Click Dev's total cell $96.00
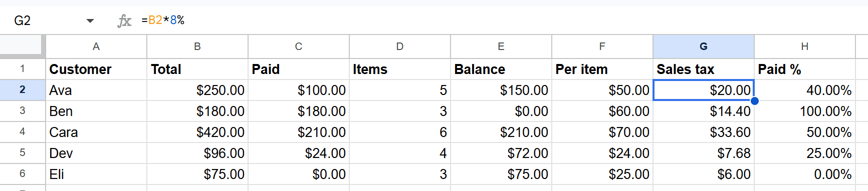Viewport: 868px width, 191px height. pos(197,153)
